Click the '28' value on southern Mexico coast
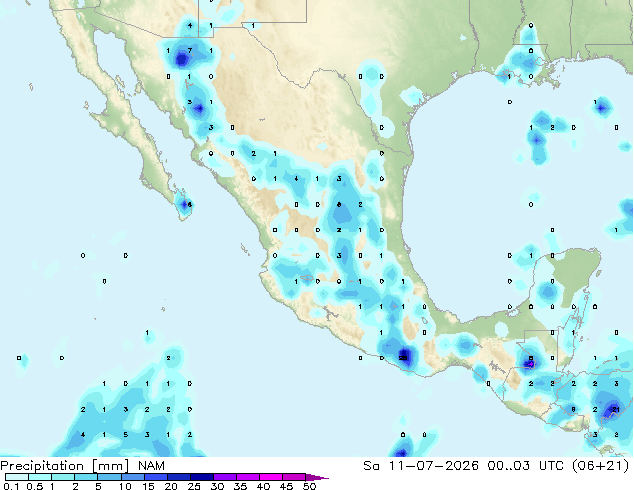This screenshot has width=634, height=490. pos(403,358)
